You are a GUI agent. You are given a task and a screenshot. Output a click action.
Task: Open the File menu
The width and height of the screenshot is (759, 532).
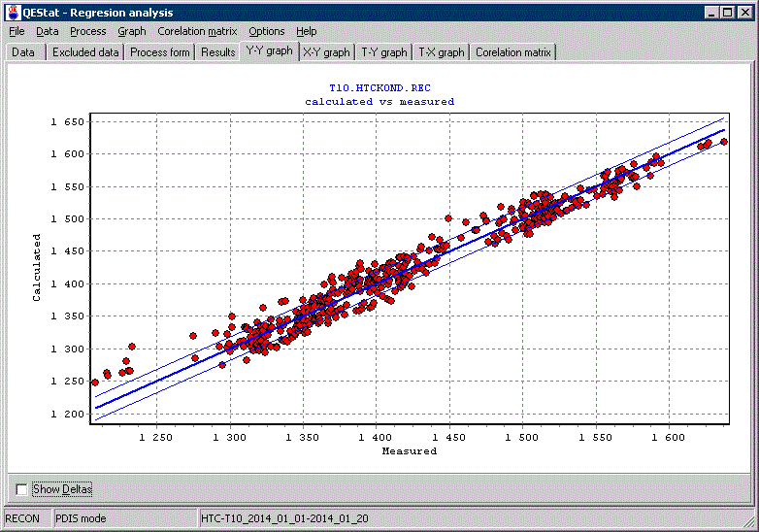click(16, 31)
